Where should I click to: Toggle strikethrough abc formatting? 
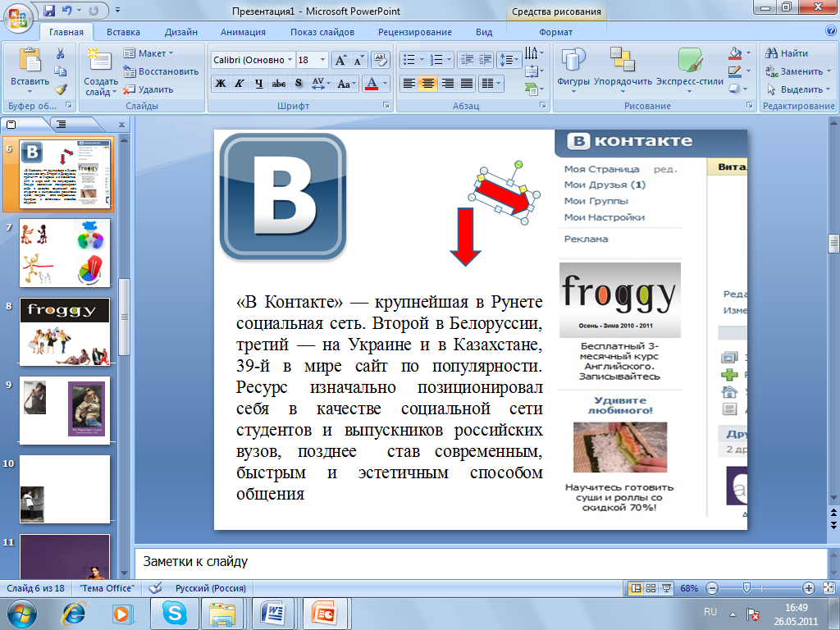pyautogui.click(x=279, y=84)
